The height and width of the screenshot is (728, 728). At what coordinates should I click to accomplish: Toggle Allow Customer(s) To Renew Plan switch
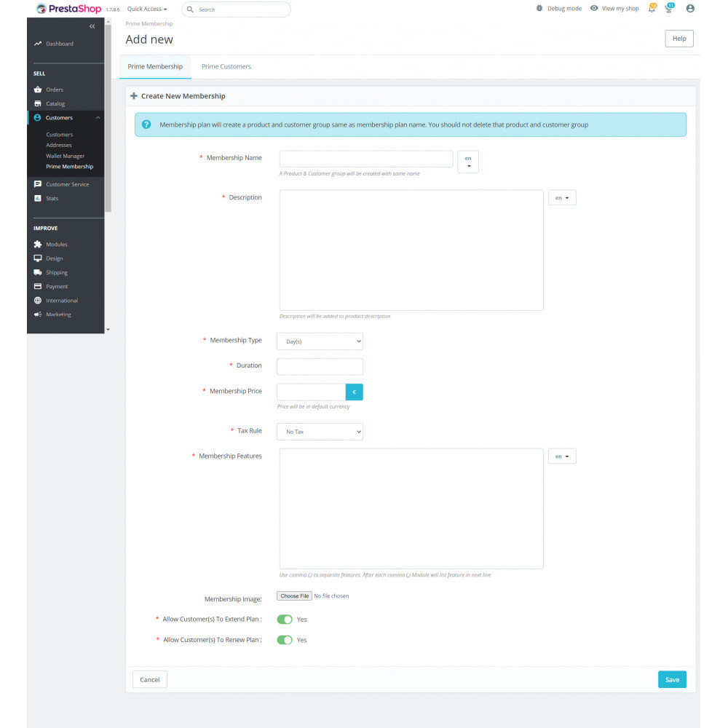[x=285, y=640]
